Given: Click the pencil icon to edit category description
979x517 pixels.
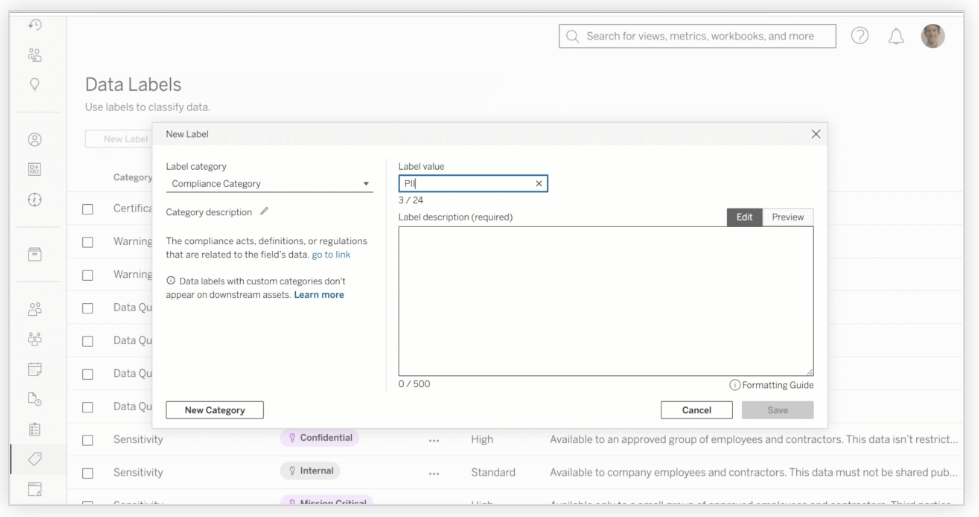Looking at the screenshot, I should point(264,211).
